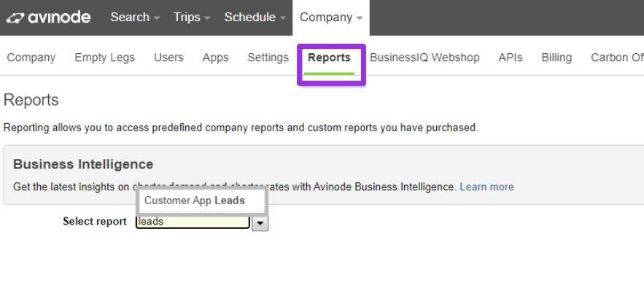Select the Reports tab
Screen dimensions: 644x307
[x=330, y=58]
